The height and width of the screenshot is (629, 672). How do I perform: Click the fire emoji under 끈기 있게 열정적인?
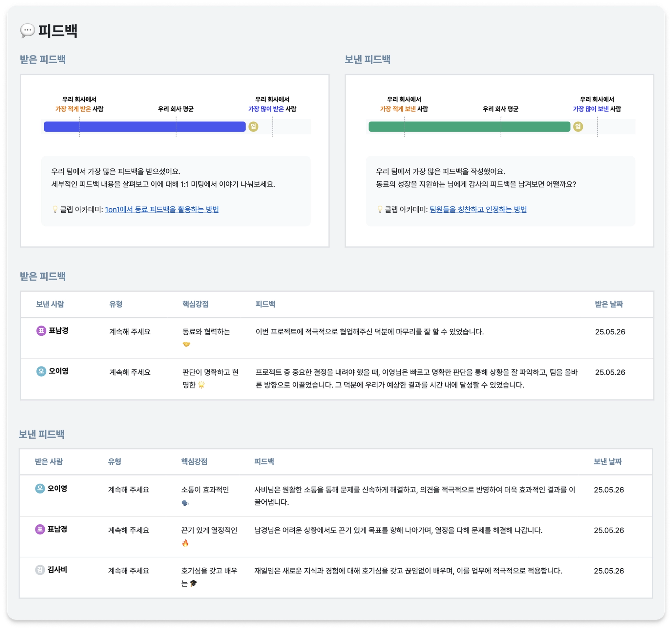tap(185, 543)
